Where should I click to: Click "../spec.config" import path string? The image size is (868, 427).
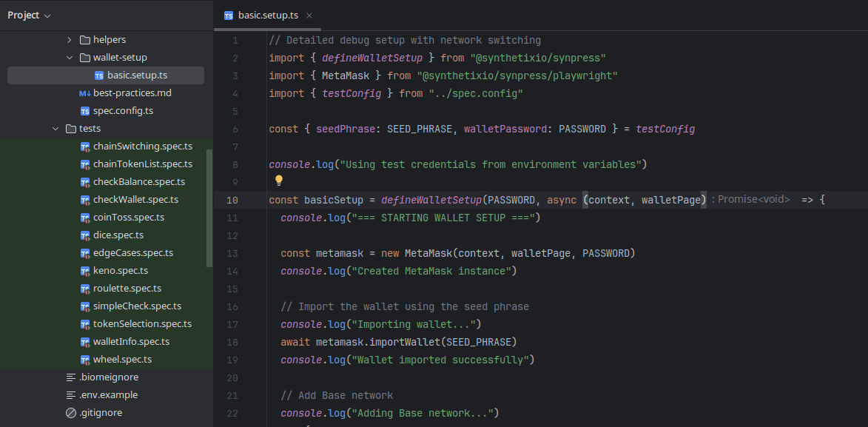476,93
